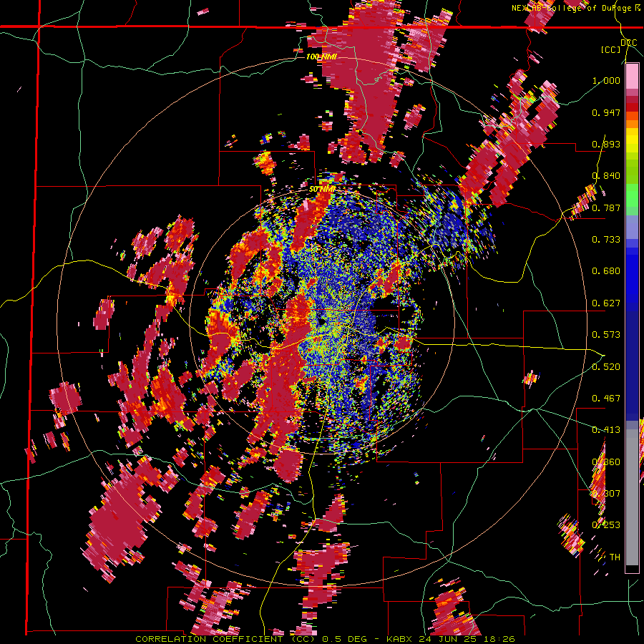Image resolution: width=644 pixels, height=644 pixels.
Task: Click the TH threshold label
Action: 615,557
